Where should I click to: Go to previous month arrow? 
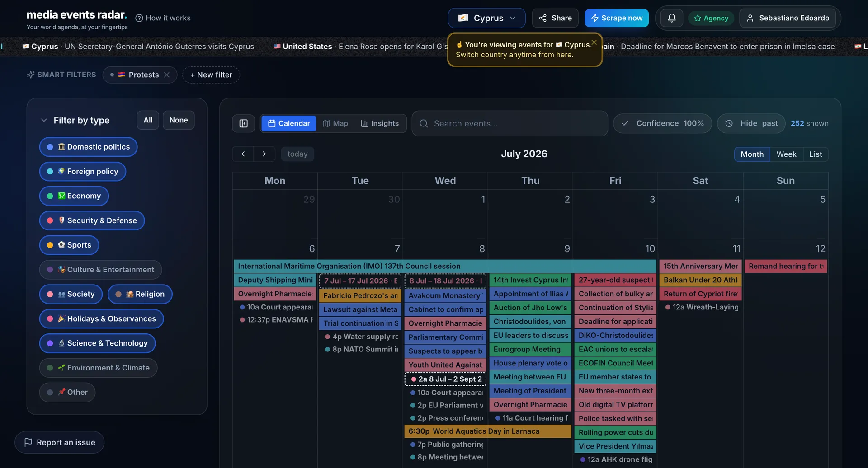click(243, 154)
